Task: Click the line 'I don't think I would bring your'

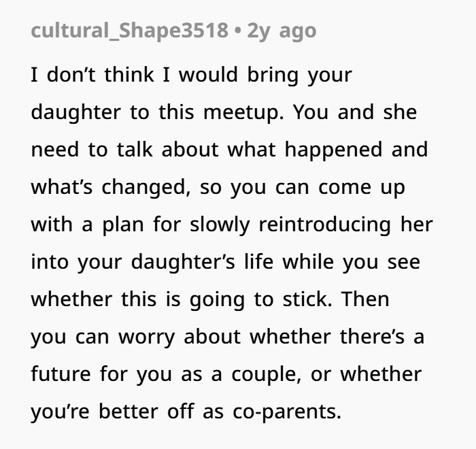Action: (191, 75)
